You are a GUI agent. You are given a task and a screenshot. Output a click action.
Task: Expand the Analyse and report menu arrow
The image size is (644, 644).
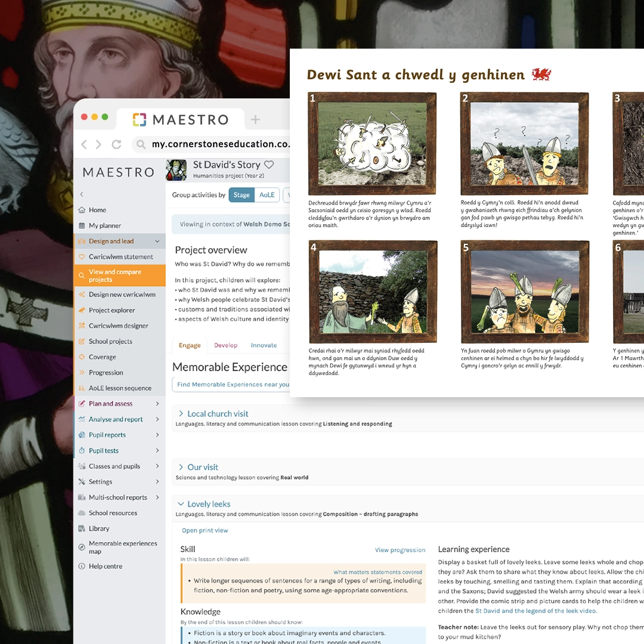(157, 419)
